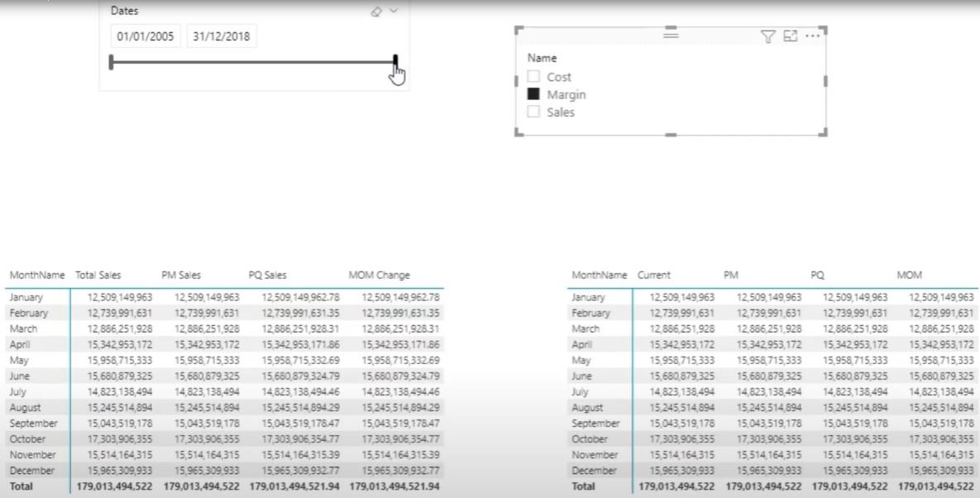Click April in right table
980x498 pixels.
pos(581,344)
